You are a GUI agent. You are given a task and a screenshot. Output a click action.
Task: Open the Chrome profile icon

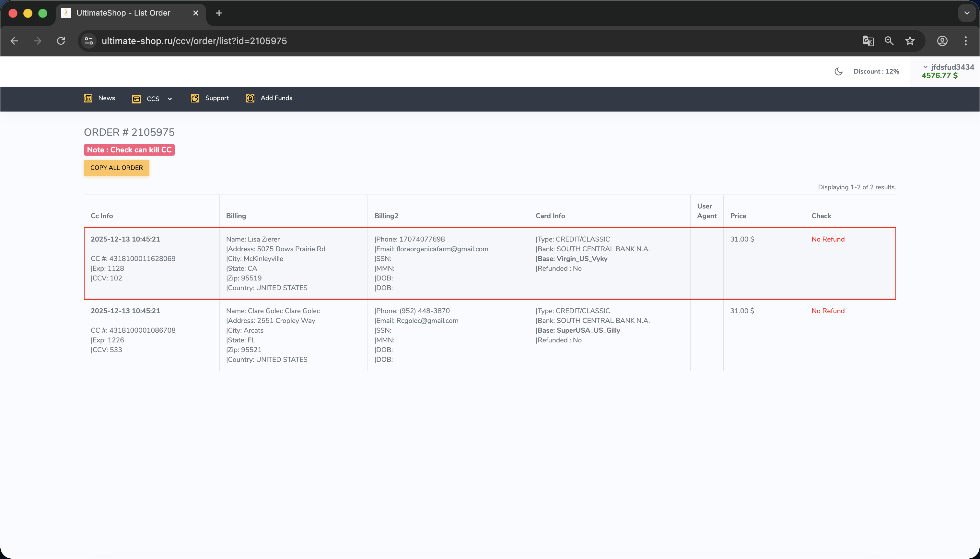942,41
